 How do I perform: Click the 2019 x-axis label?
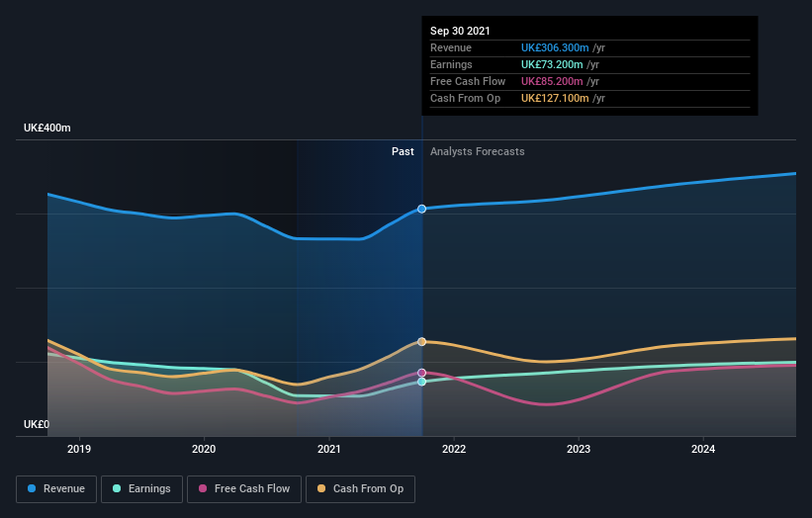click(79, 449)
